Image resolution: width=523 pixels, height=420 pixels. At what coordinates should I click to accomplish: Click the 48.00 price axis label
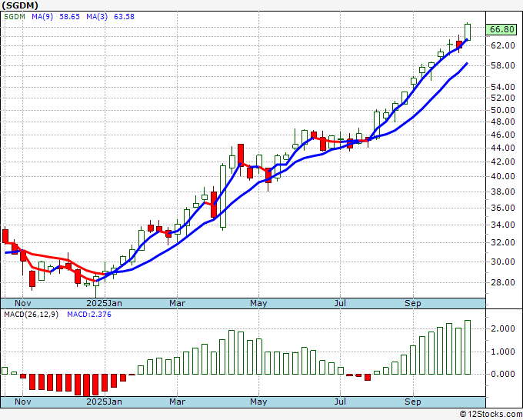coord(503,122)
